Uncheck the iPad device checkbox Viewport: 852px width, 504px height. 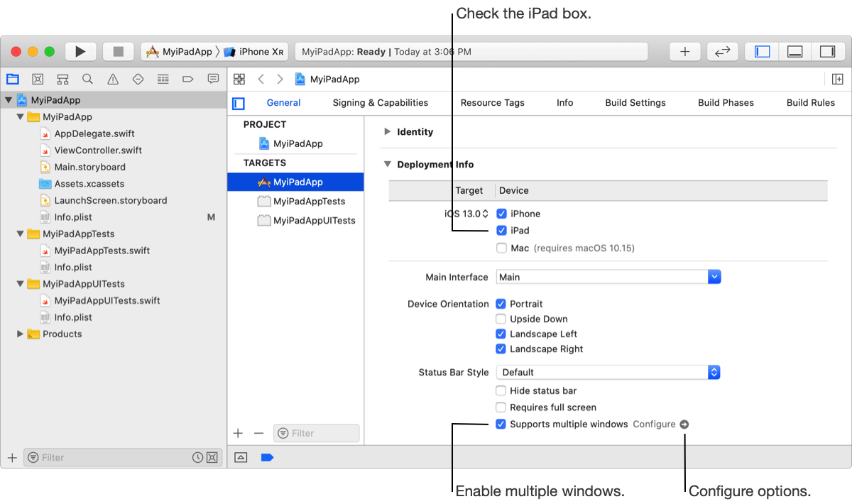(x=501, y=231)
